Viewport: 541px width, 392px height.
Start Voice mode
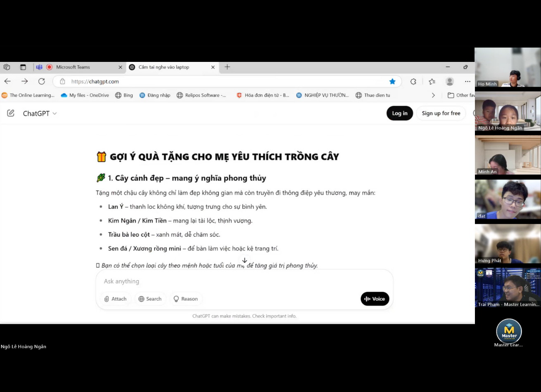point(375,299)
